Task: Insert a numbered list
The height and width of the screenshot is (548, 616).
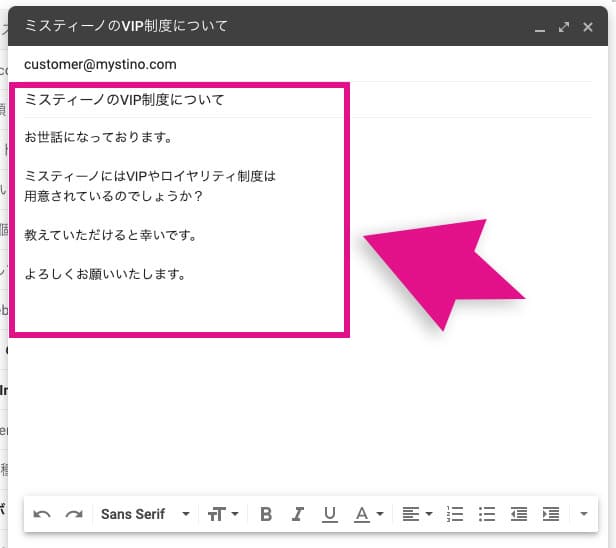Action: 455,514
